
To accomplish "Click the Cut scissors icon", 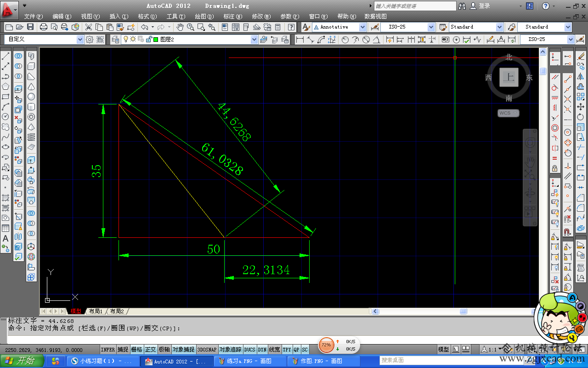I will [89, 27].
